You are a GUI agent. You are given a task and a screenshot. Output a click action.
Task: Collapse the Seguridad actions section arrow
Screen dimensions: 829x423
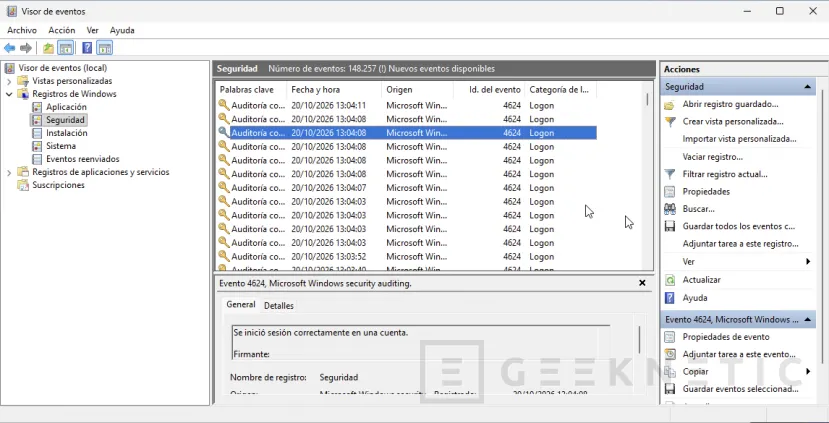tap(807, 87)
